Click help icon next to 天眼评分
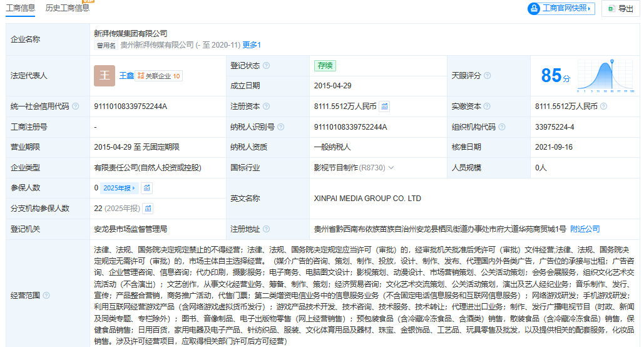 pyautogui.click(x=487, y=76)
